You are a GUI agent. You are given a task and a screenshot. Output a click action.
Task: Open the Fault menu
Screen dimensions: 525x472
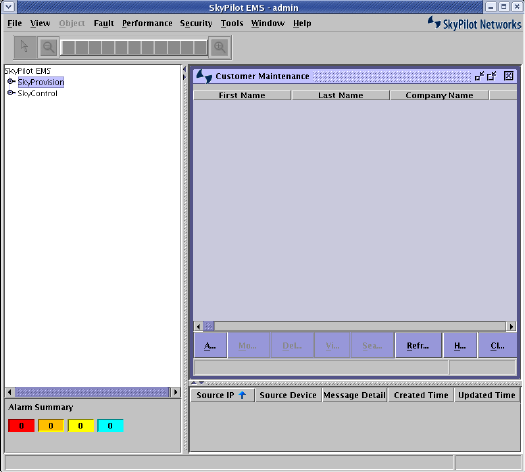pos(104,23)
